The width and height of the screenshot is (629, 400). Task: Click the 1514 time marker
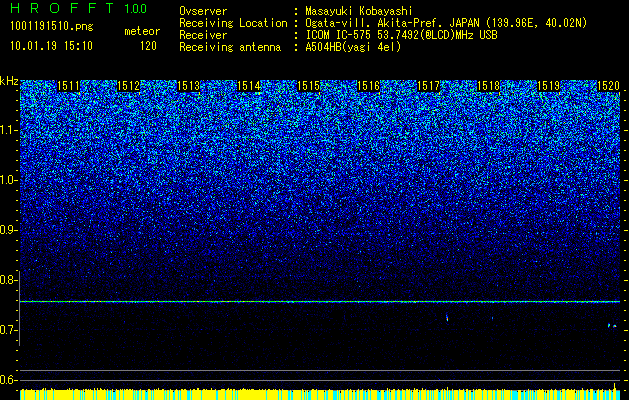coord(249,86)
